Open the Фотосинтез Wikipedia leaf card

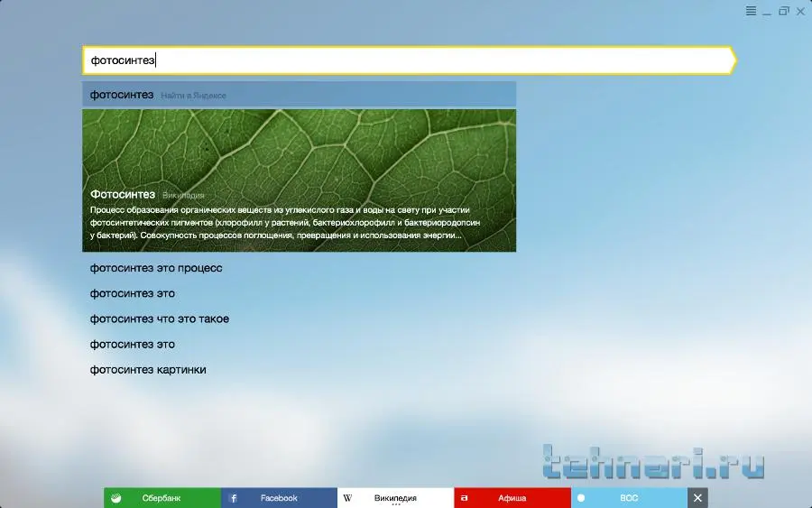coord(299,180)
